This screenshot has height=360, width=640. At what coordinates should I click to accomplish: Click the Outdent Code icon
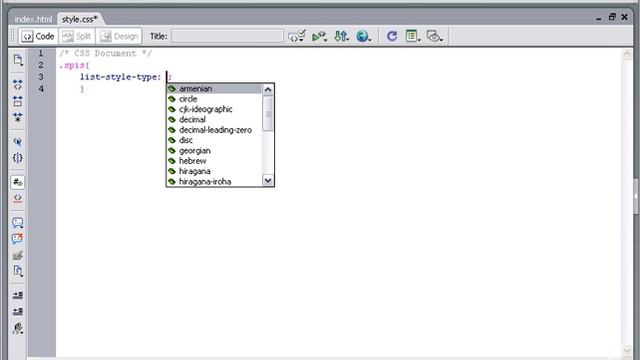(18, 312)
